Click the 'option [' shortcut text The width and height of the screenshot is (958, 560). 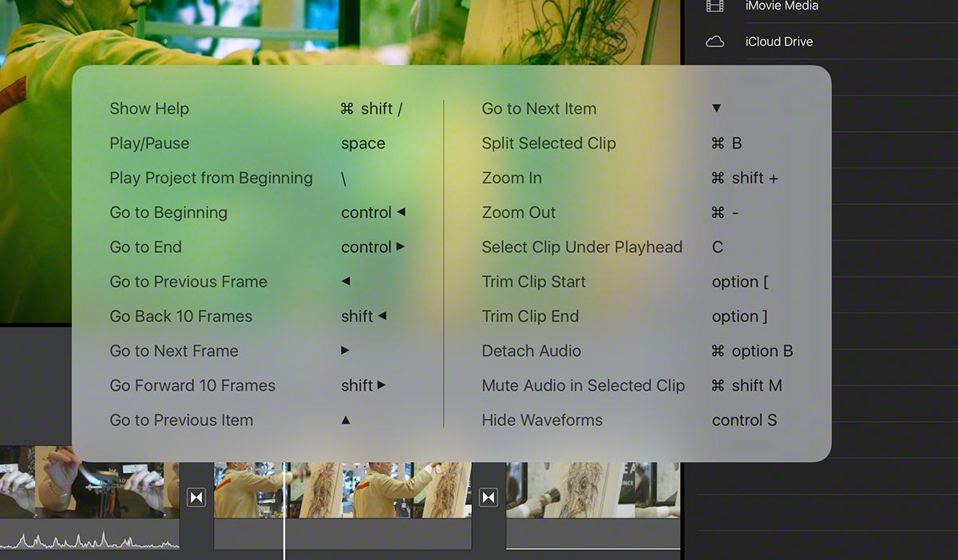[x=740, y=282]
